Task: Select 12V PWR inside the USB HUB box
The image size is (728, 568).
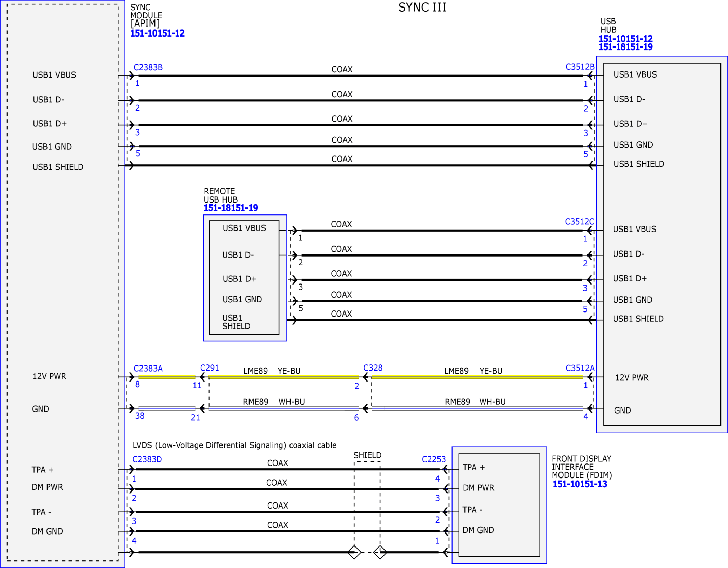Action: (632, 378)
